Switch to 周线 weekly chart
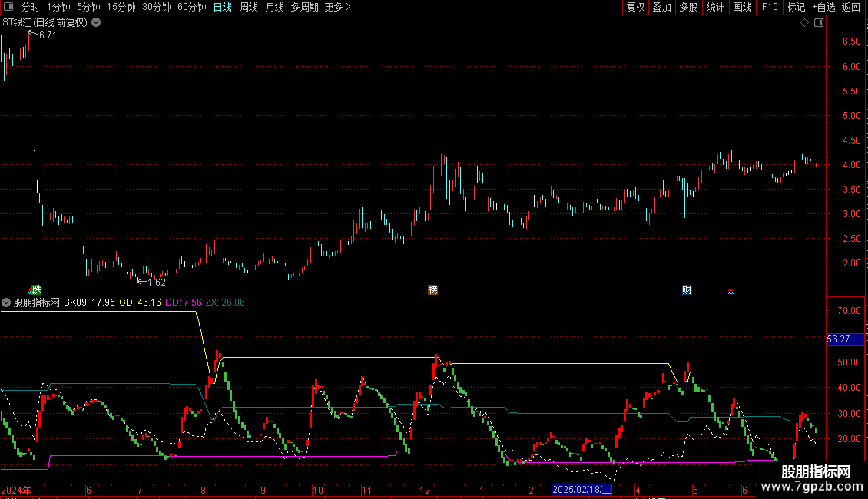This screenshot has width=868, height=499. pos(249,7)
